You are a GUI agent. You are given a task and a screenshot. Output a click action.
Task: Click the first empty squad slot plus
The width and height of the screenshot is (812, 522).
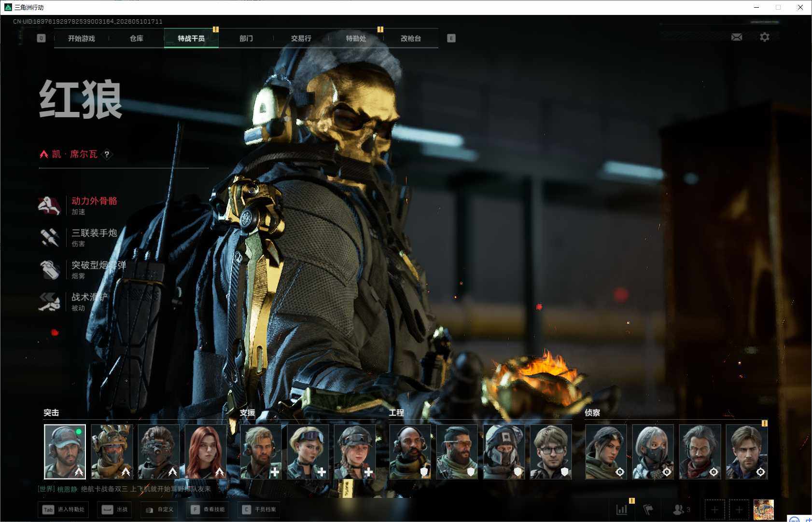(714, 509)
